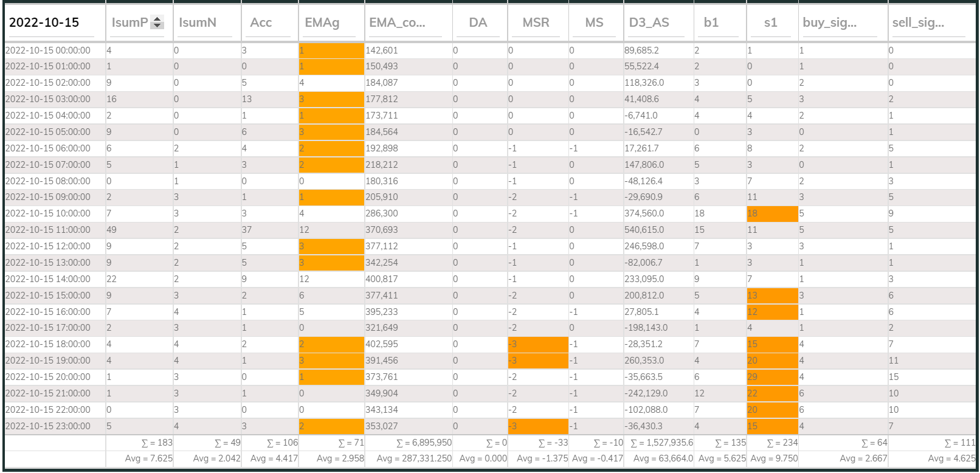Click orange s1 cell showing 18
The width and height of the screenshot is (980, 473).
coord(772,213)
